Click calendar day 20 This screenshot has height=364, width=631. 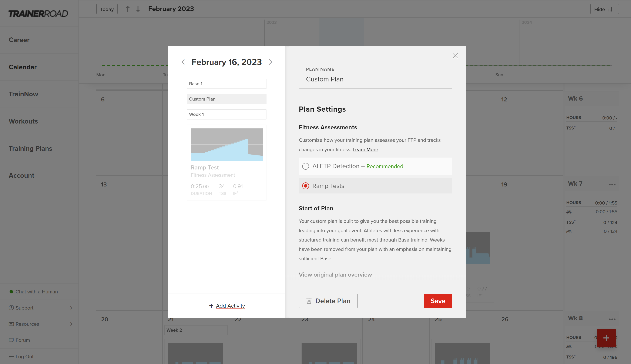(x=104, y=319)
